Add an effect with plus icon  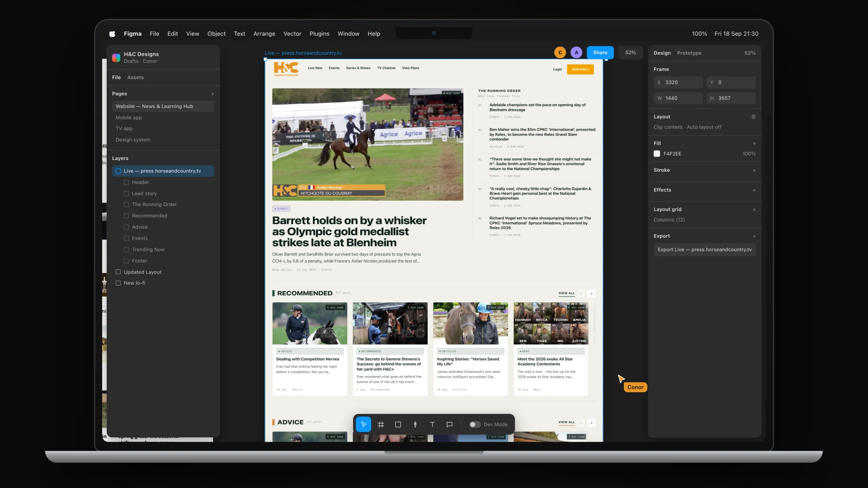click(754, 190)
